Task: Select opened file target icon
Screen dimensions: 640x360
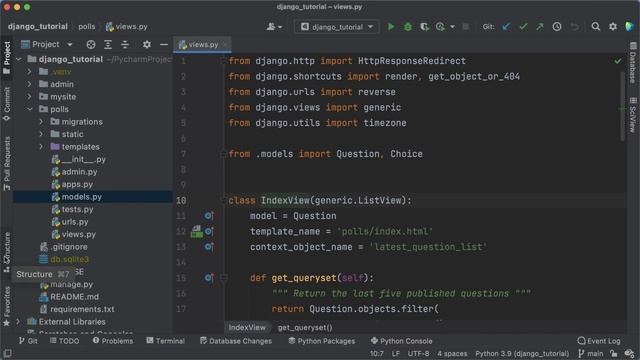Action: click(91, 44)
